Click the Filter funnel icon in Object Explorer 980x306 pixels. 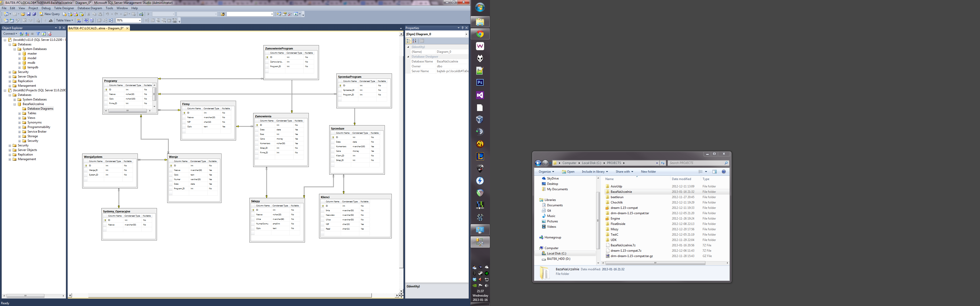tap(38, 34)
